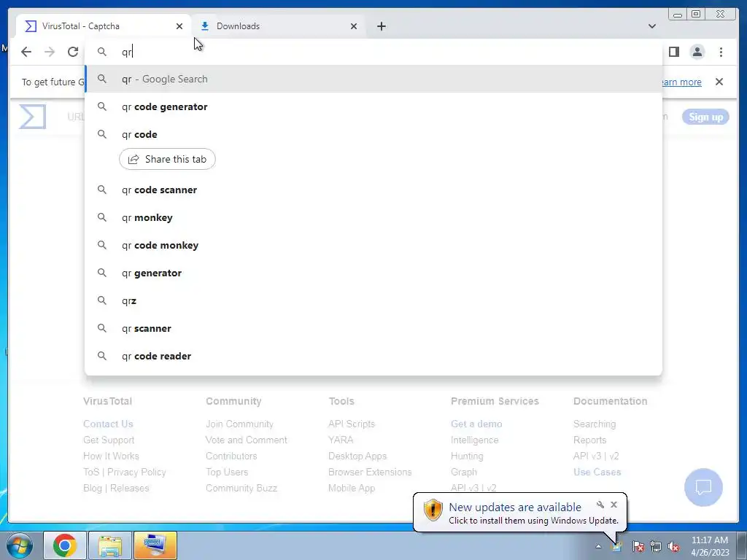Screen dimensions: 747x560
Task: Open the Community Buzz link
Action: [241, 488]
